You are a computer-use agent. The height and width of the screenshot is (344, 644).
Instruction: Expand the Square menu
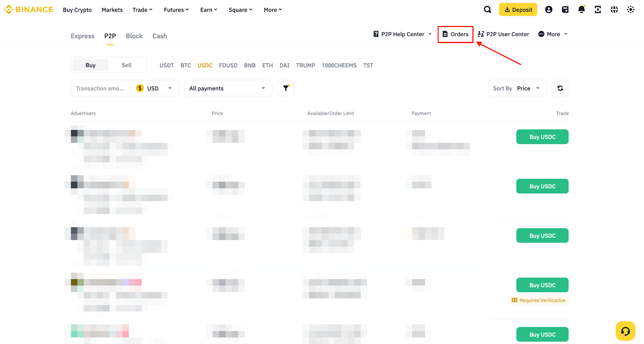click(x=241, y=10)
